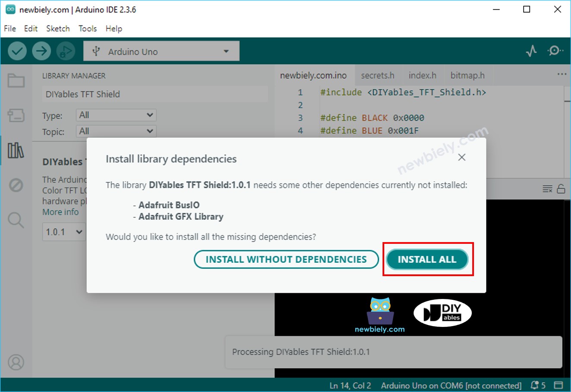Open the Serial Monitor icon

555,50
